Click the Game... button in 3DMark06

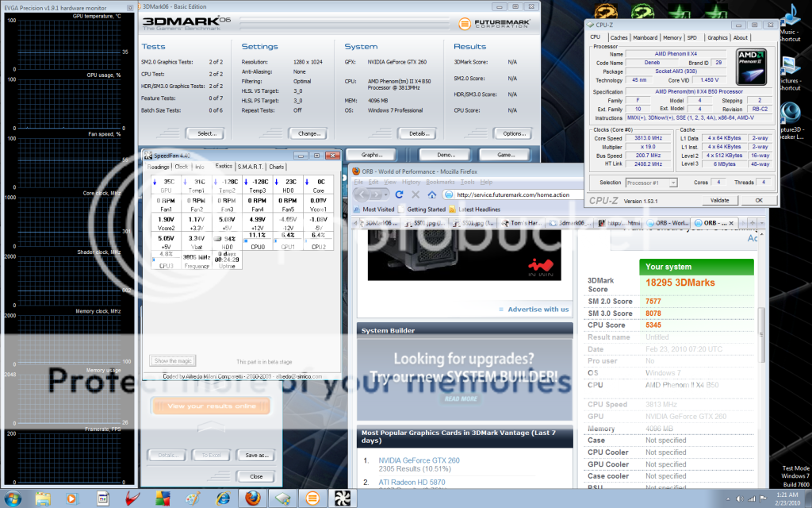[505, 155]
